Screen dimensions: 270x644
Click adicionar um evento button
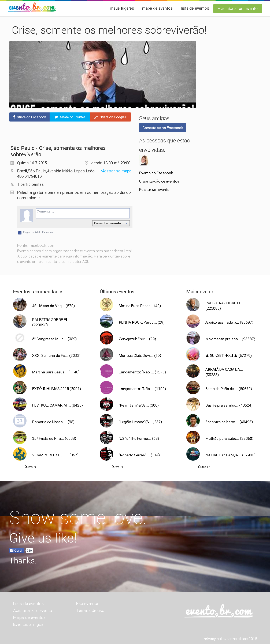click(x=238, y=9)
